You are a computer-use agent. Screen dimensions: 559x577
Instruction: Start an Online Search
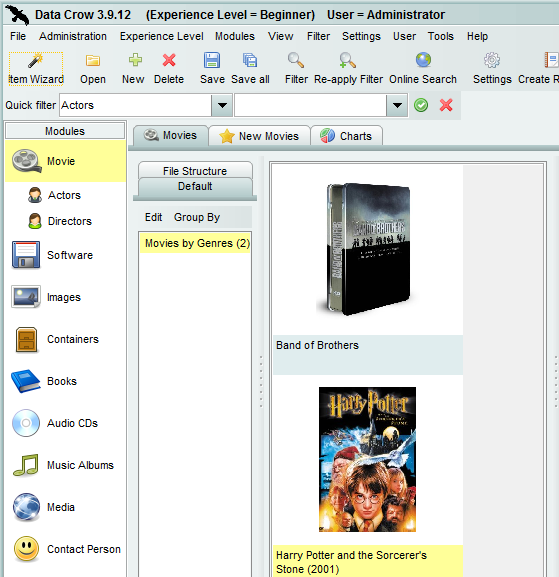click(x=423, y=69)
